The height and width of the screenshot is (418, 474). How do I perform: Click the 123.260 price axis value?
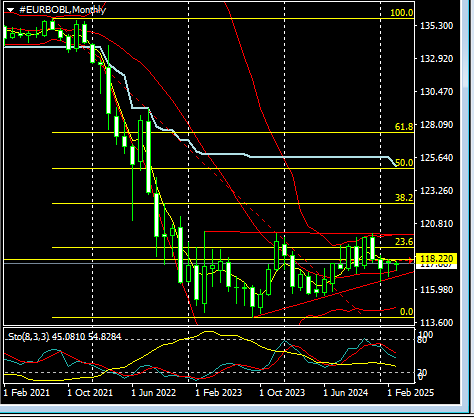click(437, 191)
